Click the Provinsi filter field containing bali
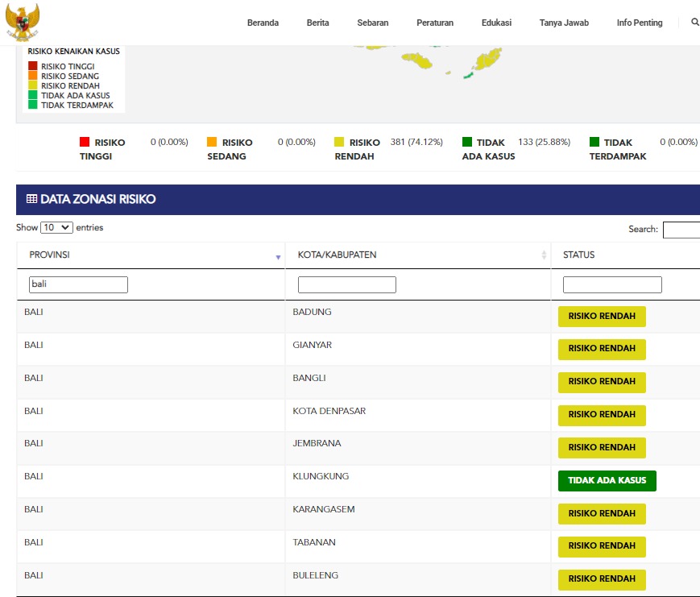The width and height of the screenshot is (700, 597). point(78,284)
